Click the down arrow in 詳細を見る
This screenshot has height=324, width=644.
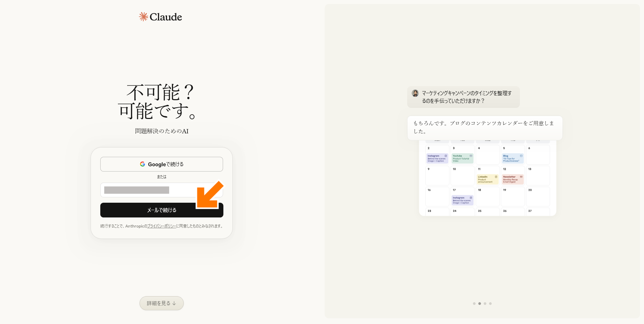[x=174, y=304]
